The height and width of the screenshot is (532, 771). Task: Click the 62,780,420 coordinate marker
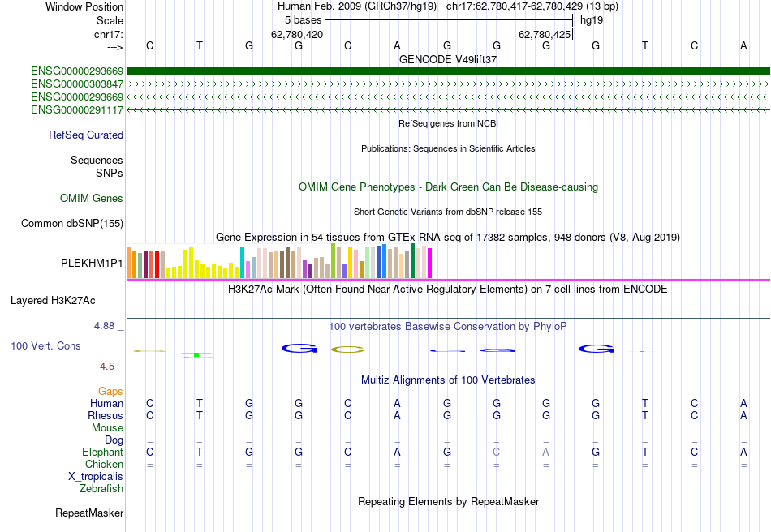click(x=297, y=34)
